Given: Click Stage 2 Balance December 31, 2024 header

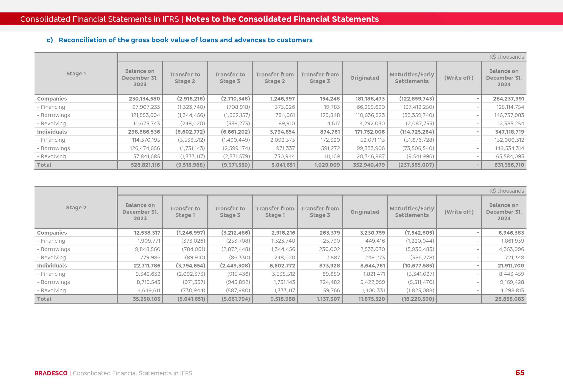Looking at the screenshot, I should 504,212.
